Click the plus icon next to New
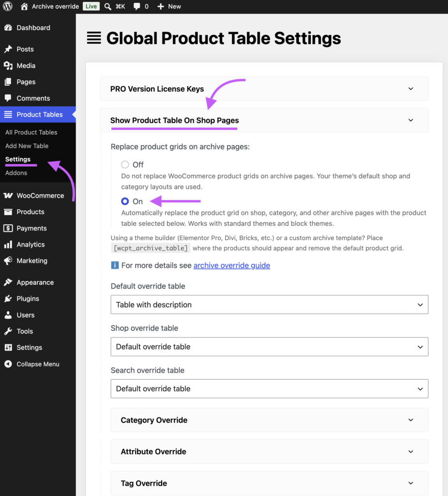Image resolution: width=448 pixels, height=496 pixels. coord(161,6)
